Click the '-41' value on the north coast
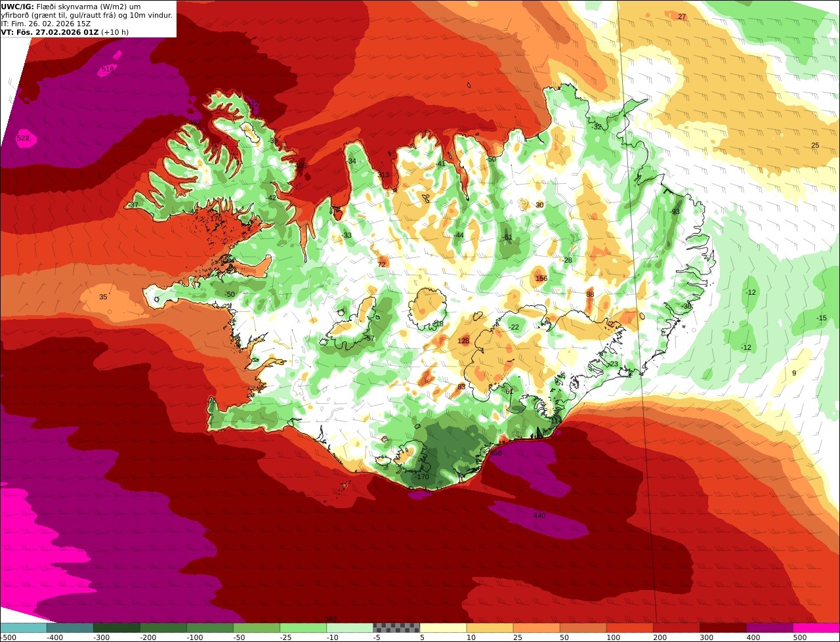The image size is (840, 642). pyautogui.click(x=440, y=163)
